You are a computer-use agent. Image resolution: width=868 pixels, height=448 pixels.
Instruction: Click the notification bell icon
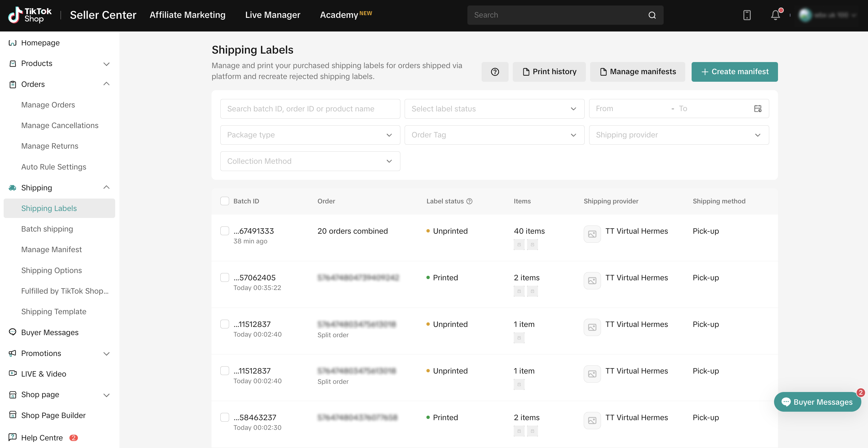click(x=775, y=15)
